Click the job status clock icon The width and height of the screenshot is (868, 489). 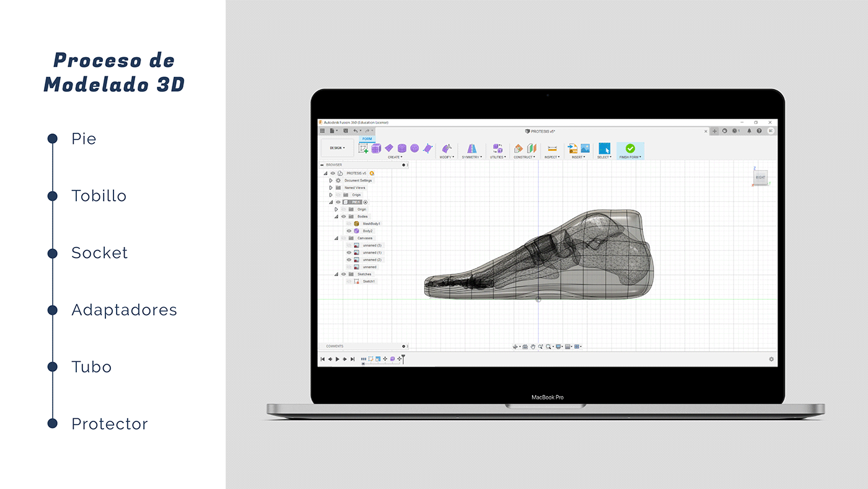735,131
